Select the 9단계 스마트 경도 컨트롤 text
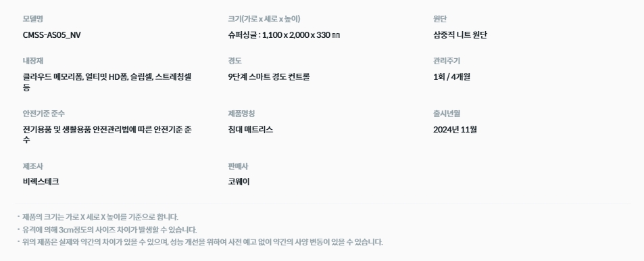The image size is (644, 261). (268, 77)
